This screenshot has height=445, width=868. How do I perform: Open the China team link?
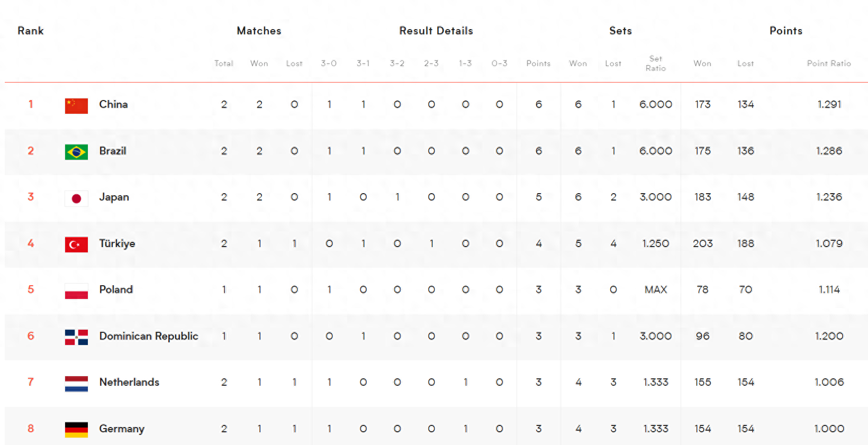tap(113, 104)
